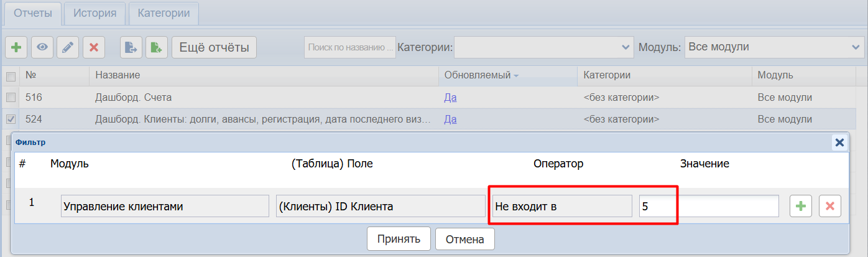Close the Фильтр dialog
868x257 pixels.
[x=839, y=143]
